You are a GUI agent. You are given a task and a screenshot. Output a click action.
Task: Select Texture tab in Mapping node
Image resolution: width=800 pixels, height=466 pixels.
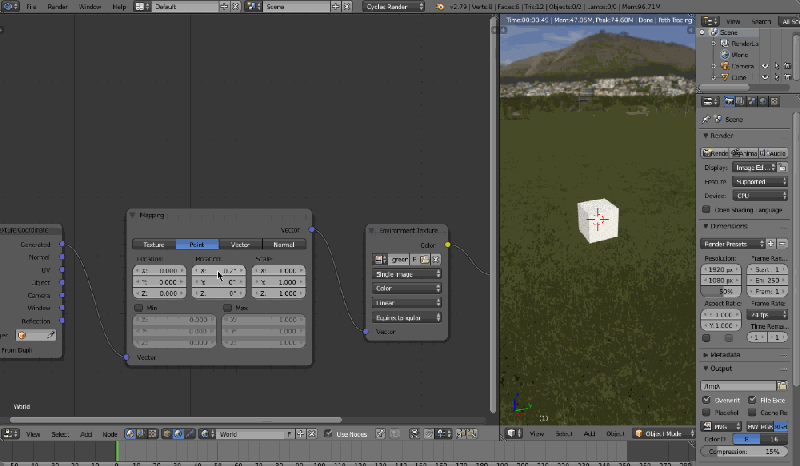[154, 244]
